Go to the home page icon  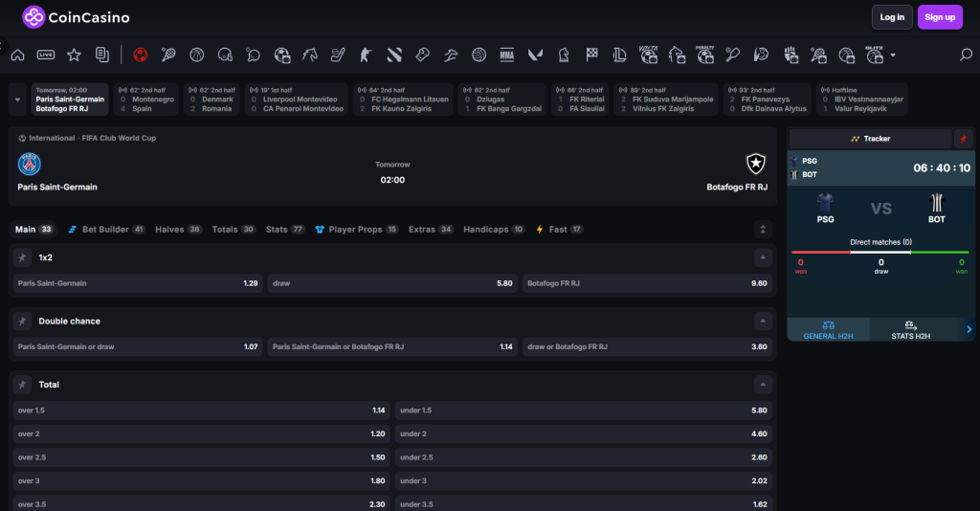pyautogui.click(x=17, y=55)
